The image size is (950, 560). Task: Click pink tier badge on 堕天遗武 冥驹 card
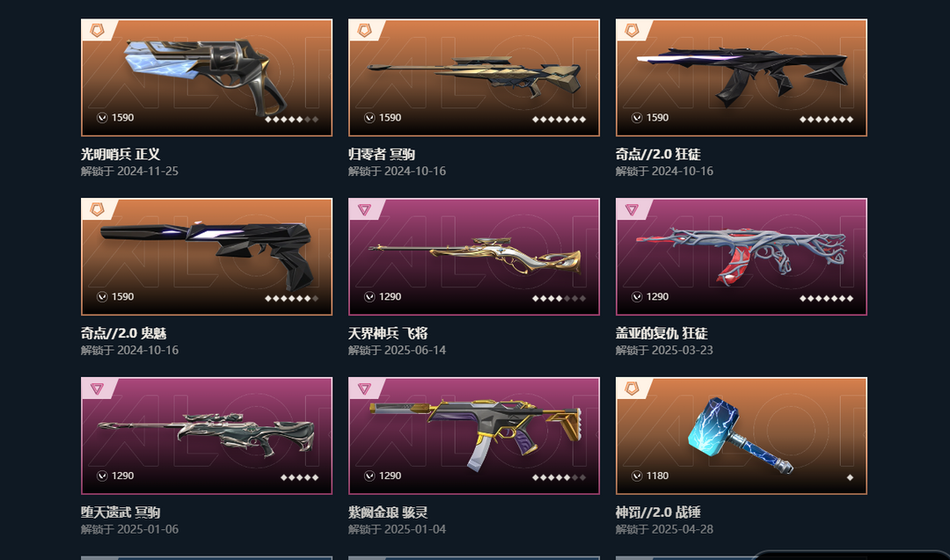tap(97, 389)
